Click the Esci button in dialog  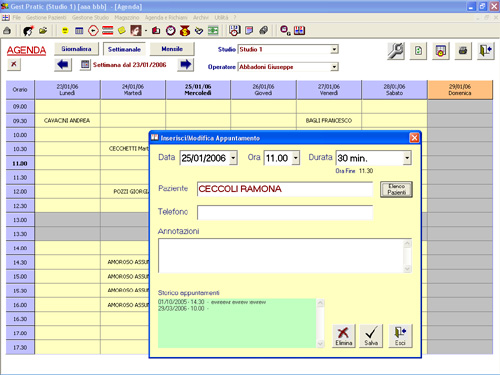coord(400,336)
